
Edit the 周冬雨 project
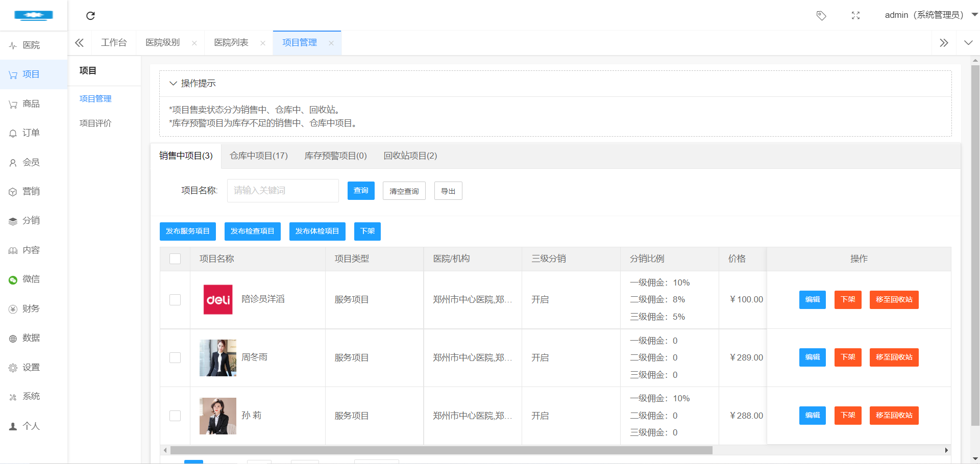[x=813, y=357]
